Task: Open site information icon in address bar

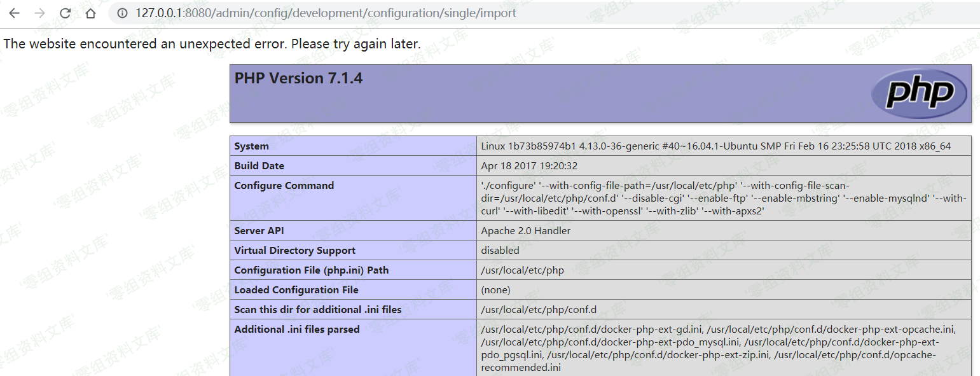Action: [x=123, y=13]
